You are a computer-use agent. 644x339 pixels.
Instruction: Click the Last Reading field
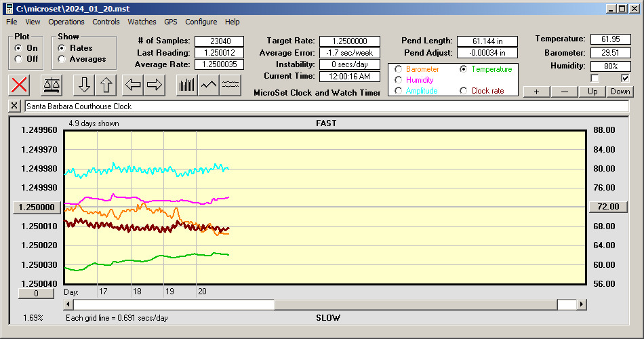coord(220,53)
